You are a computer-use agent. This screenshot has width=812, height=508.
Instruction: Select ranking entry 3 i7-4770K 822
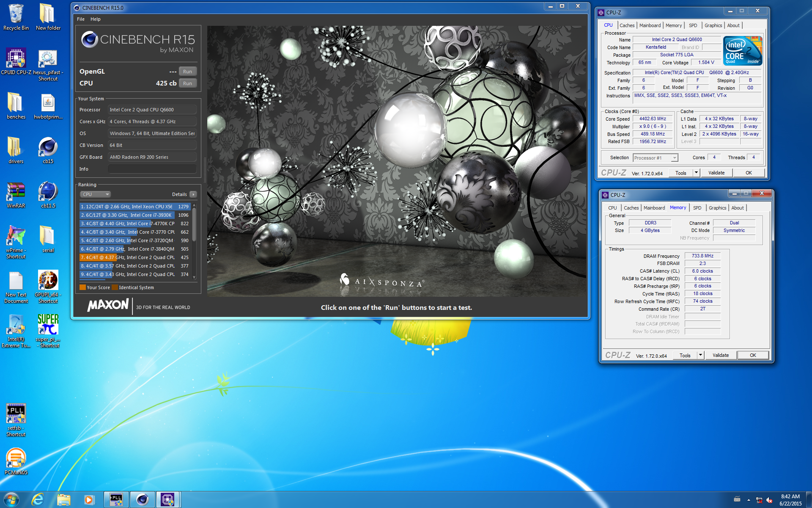(x=135, y=224)
